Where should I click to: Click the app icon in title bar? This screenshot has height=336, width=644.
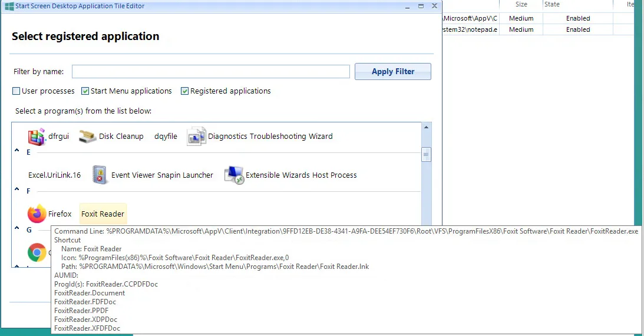[x=9, y=6]
